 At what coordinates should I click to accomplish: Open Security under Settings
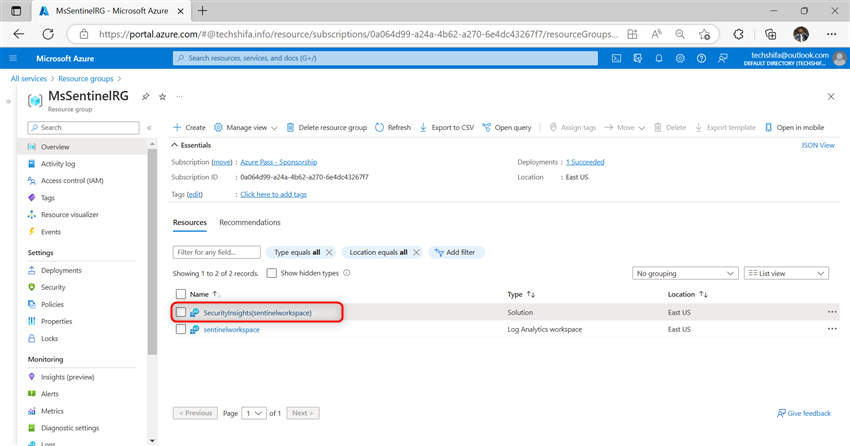pyautogui.click(x=53, y=287)
